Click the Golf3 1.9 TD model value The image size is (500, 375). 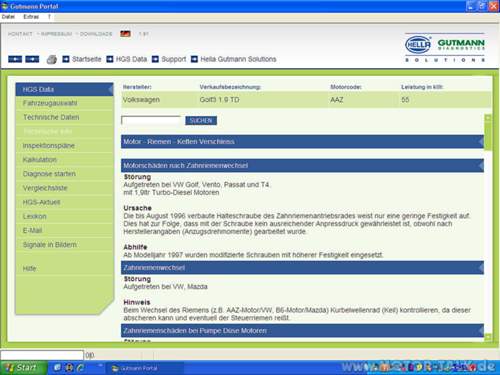pos(220,100)
